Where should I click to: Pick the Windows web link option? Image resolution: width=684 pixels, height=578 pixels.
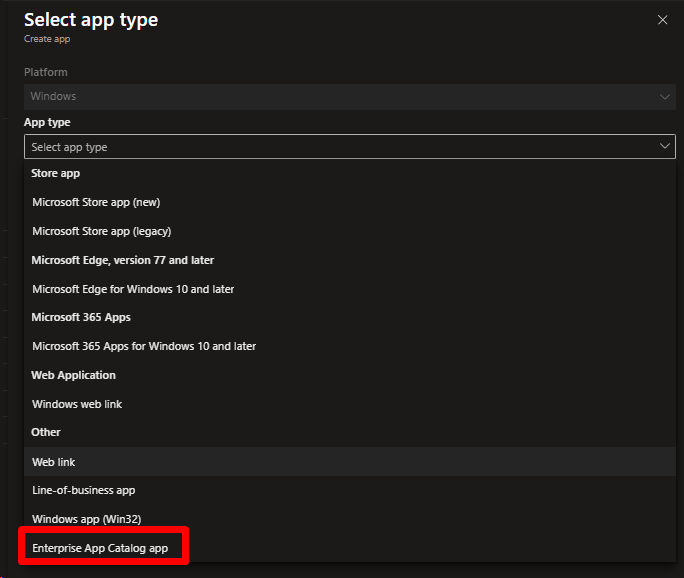[350, 404]
